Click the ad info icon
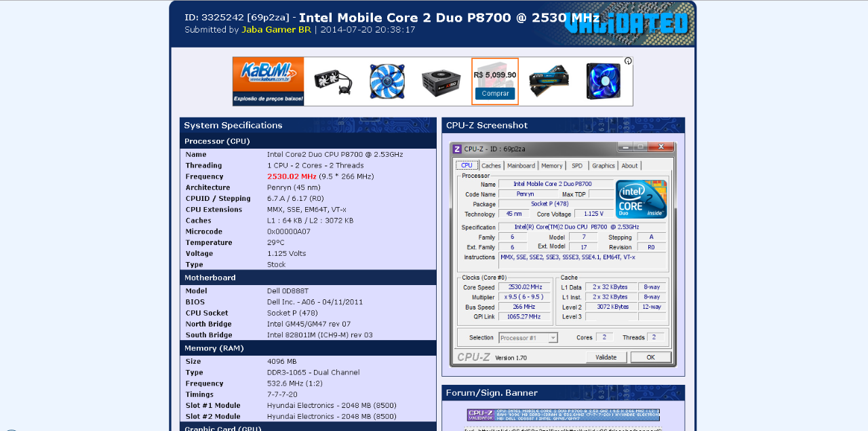Image resolution: width=868 pixels, height=431 pixels. [628, 61]
